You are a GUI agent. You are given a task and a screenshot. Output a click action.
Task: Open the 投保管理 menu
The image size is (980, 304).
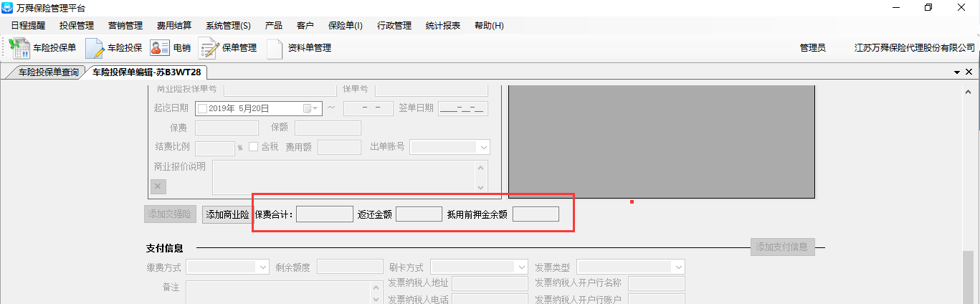coord(77,25)
